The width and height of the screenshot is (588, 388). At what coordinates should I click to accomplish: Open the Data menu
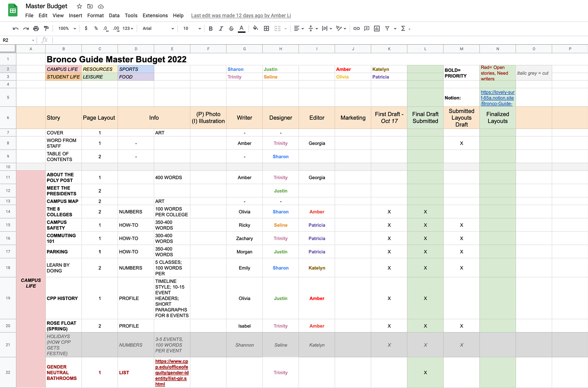coord(114,15)
